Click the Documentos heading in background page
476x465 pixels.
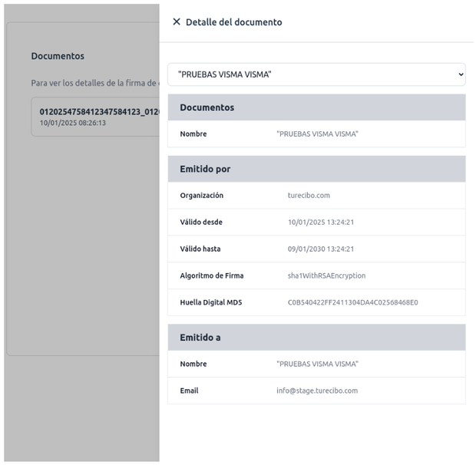[x=58, y=56]
